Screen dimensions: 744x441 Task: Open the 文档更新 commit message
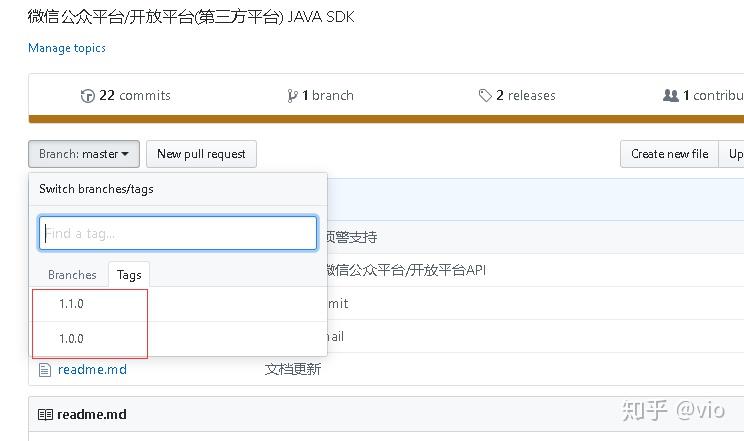293,369
